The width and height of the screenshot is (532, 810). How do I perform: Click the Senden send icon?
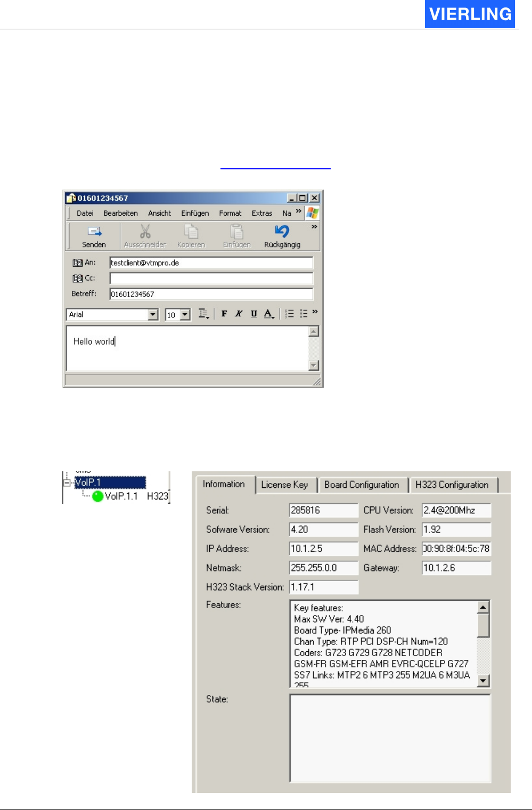(95, 232)
